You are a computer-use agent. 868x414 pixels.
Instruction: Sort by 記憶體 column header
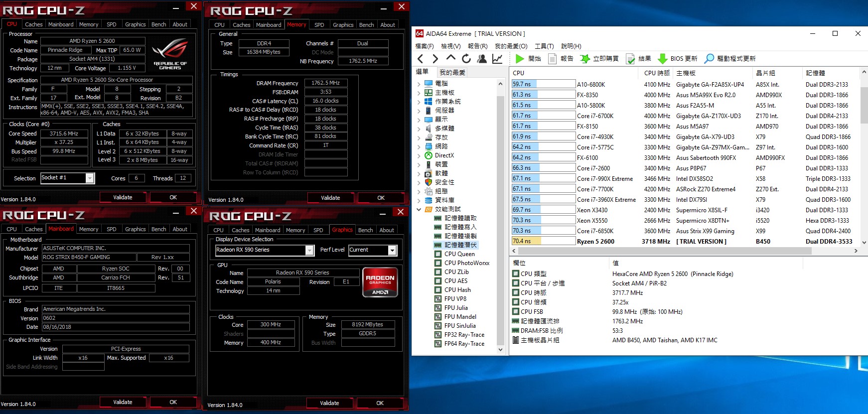click(x=830, y=73)
